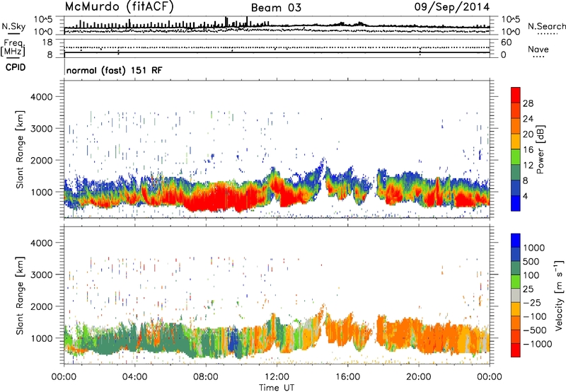Click the red bottom of the velocity colorbar
This screenshot has height=392, width=566.
coord(516,350)
